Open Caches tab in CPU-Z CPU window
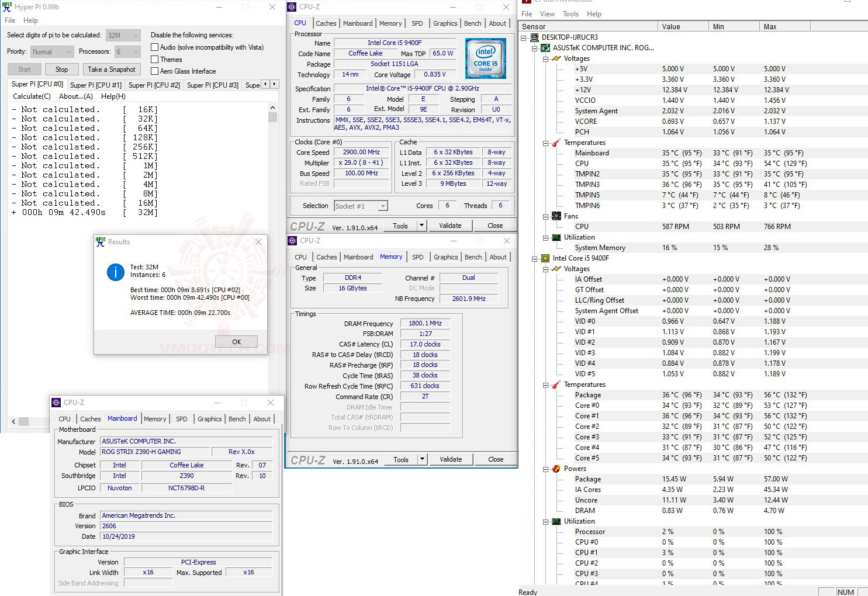 point(326,23)
